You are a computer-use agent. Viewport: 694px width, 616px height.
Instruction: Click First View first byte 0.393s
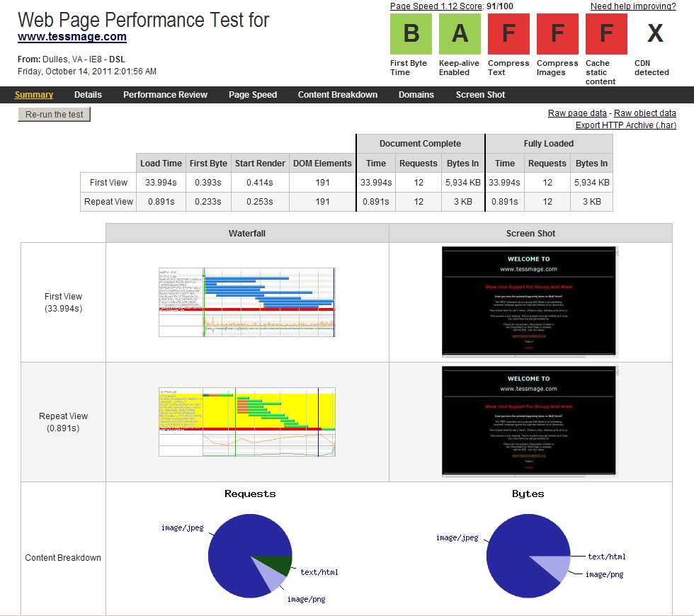click(x=208, y=183)
